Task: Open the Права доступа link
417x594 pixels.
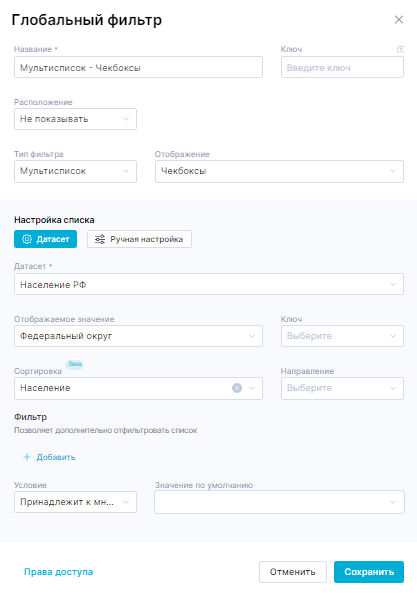Action: tap(58, 572)
